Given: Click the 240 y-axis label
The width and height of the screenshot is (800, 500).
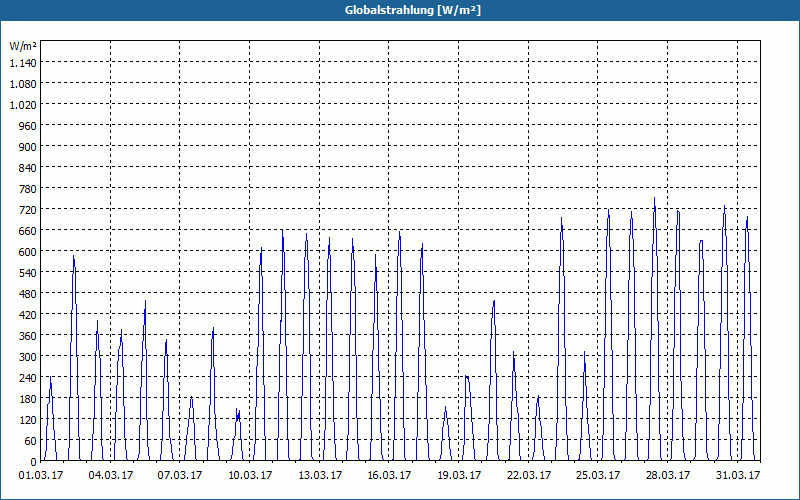Looking at the screenshot, I should click(x=28, y=378).
